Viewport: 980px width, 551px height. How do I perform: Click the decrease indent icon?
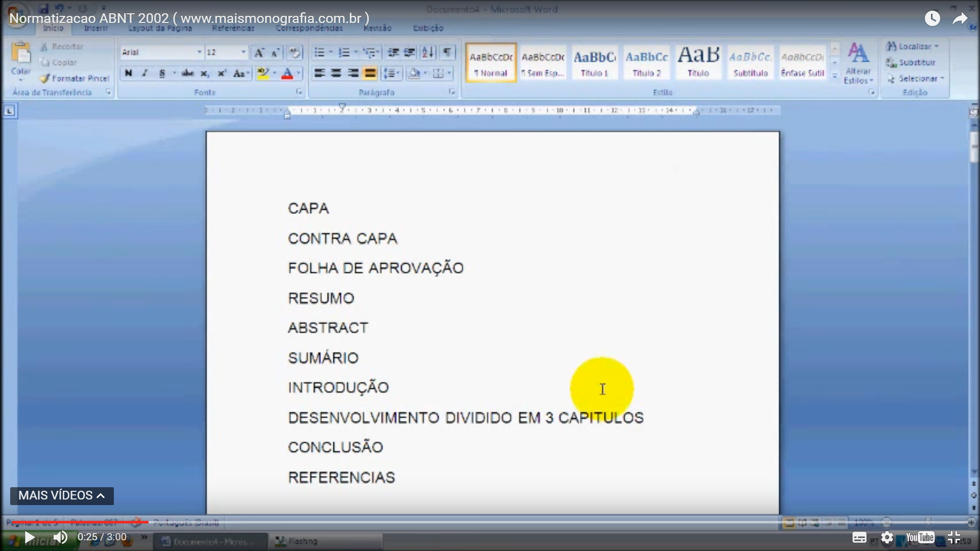393,53
